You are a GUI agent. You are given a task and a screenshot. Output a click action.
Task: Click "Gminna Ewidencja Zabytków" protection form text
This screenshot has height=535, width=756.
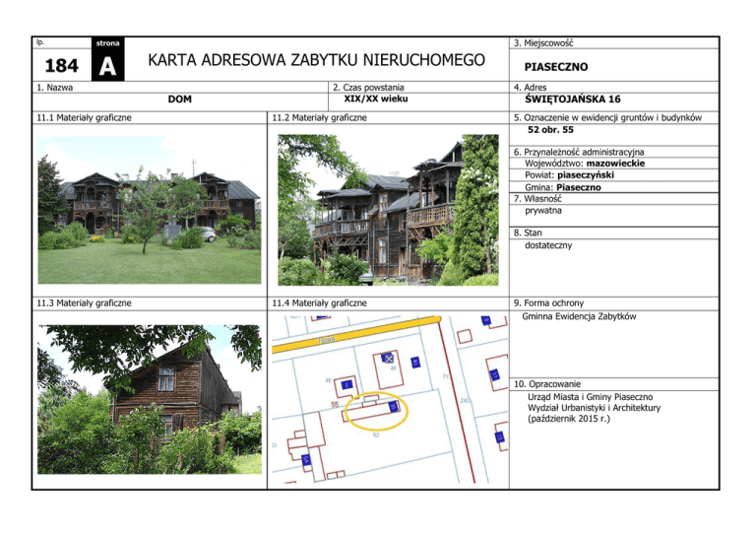(x=579, y=316)
